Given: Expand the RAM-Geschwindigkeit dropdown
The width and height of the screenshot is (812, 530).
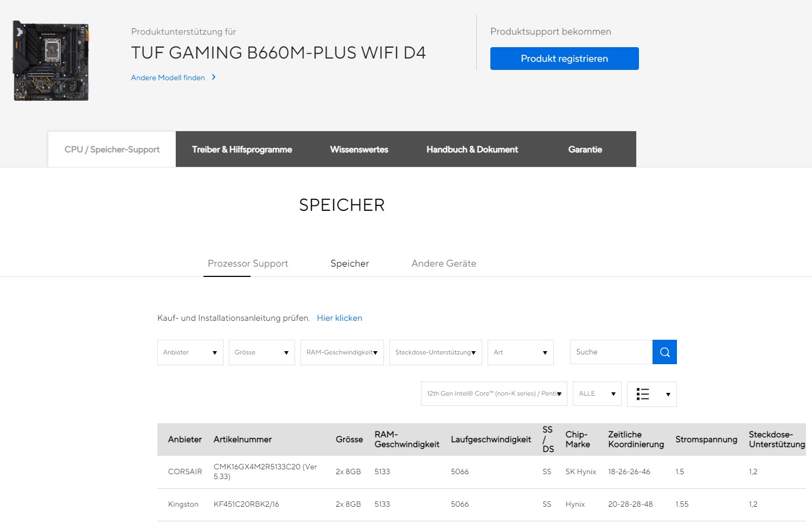Looking at the screenshot, I should pos(342,352).
